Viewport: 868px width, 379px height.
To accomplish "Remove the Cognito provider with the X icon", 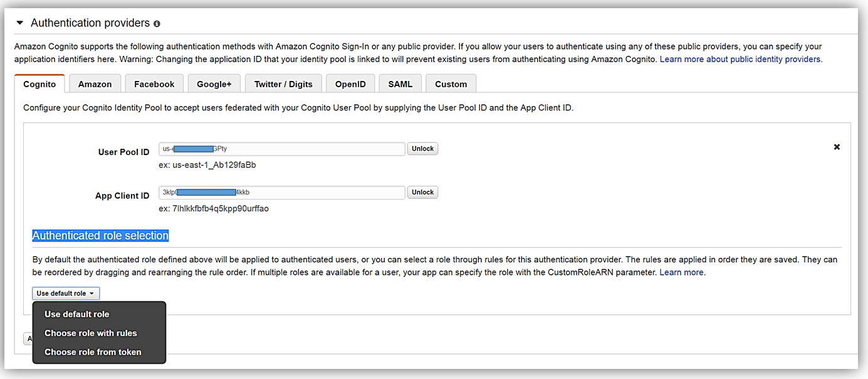I will pyautogui.click(x=837, y=147).
